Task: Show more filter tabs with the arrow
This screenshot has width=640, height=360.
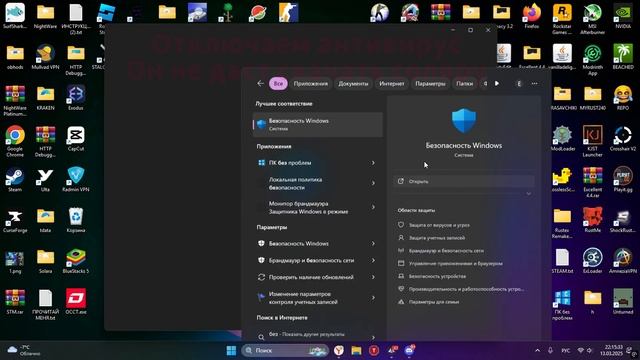Action: tap(497, 83)
